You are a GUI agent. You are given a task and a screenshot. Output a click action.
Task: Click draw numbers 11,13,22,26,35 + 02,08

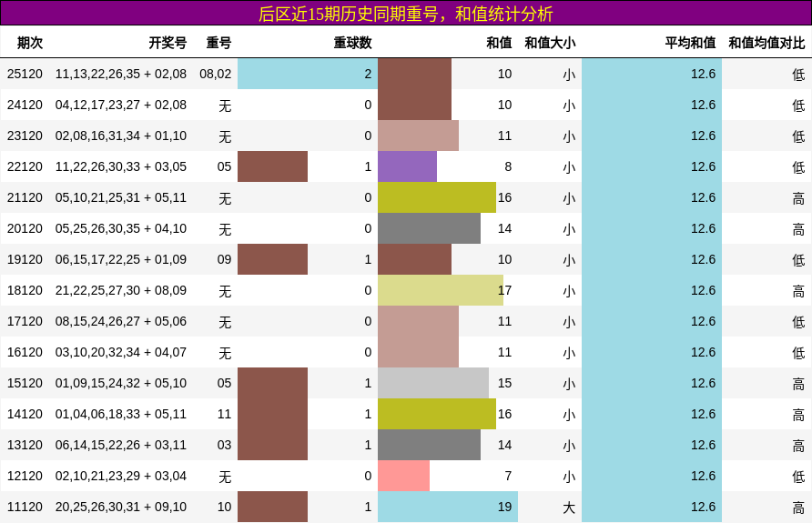(x=121, y=74)
